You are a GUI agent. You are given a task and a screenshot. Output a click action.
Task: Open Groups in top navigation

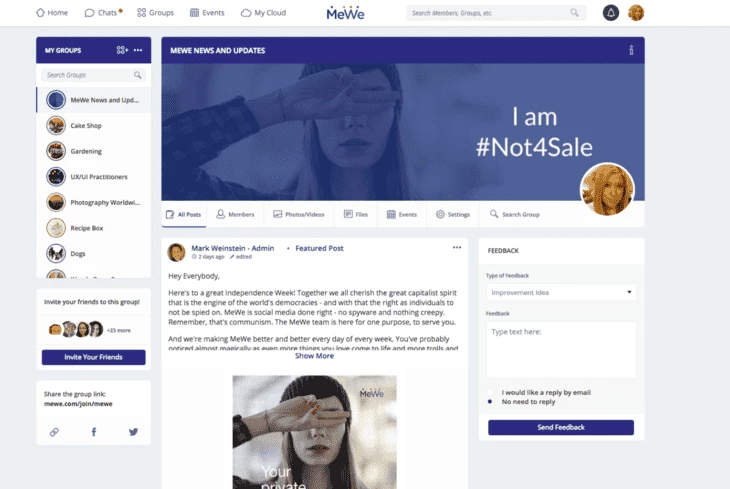[155, 13]
